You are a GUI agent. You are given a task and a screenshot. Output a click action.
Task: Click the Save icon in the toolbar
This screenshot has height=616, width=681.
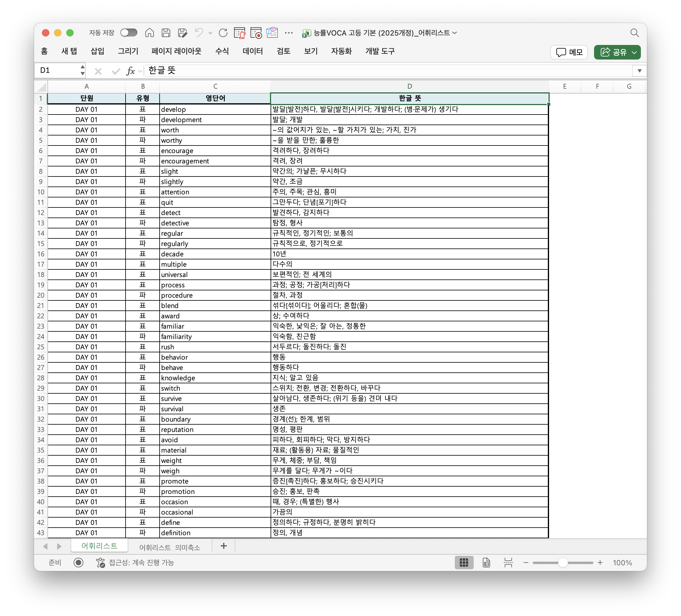166,33
